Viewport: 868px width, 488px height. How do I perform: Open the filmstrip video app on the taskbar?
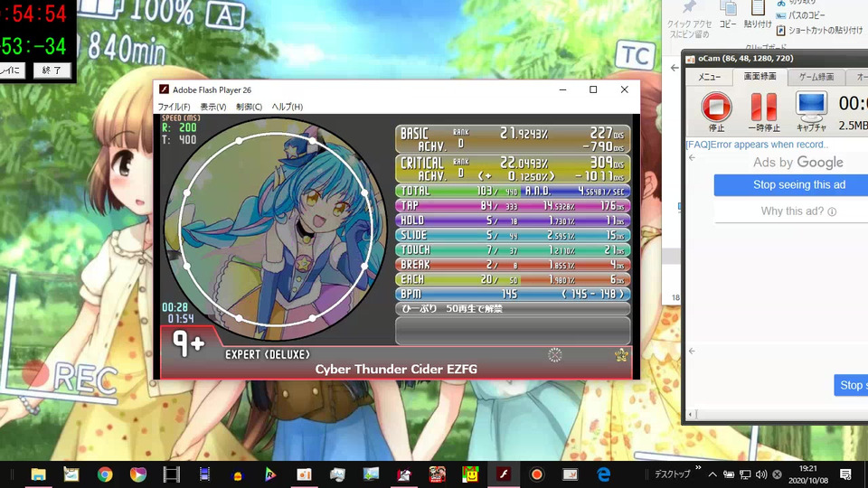click(172, 474)
